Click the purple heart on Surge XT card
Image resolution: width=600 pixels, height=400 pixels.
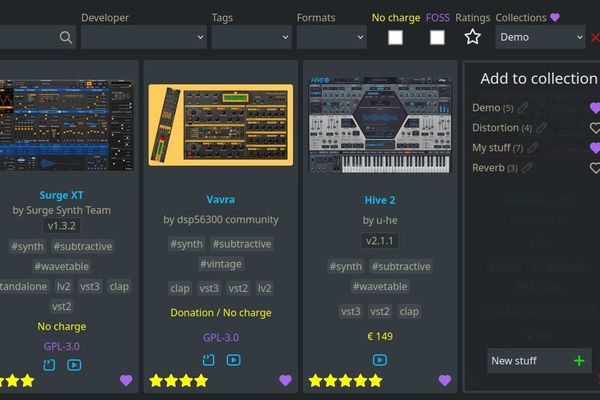(126, 380)
